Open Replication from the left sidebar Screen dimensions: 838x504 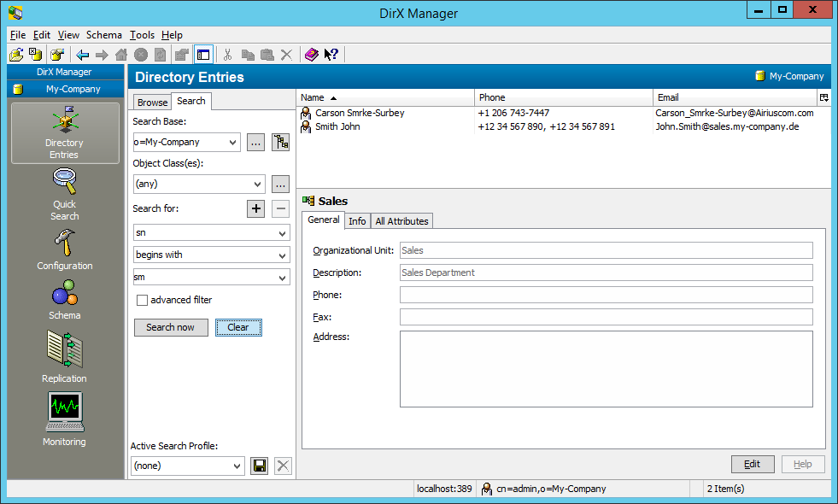(x=64, y=358)
